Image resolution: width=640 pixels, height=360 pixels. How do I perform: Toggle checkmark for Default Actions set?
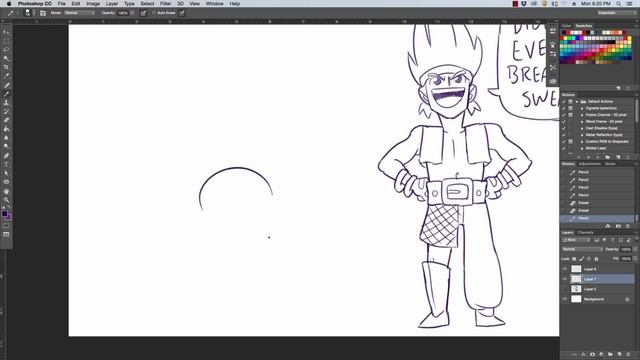(564, 101)
